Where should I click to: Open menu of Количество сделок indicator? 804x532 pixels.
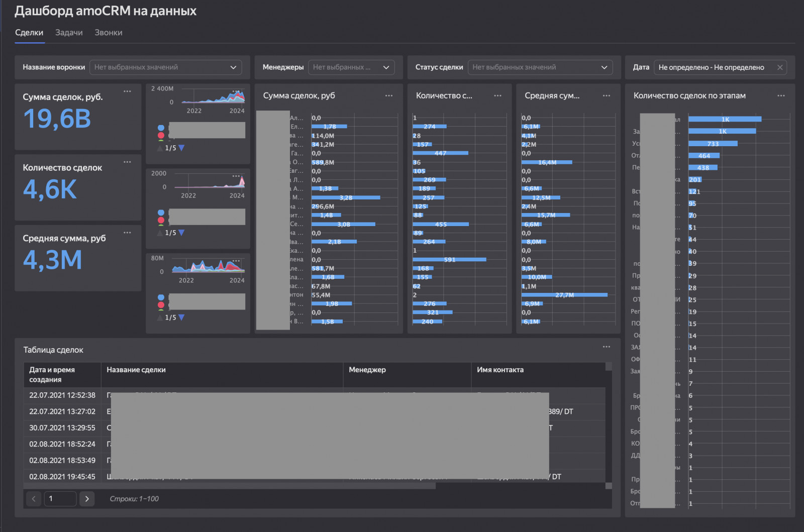(127, 162)
